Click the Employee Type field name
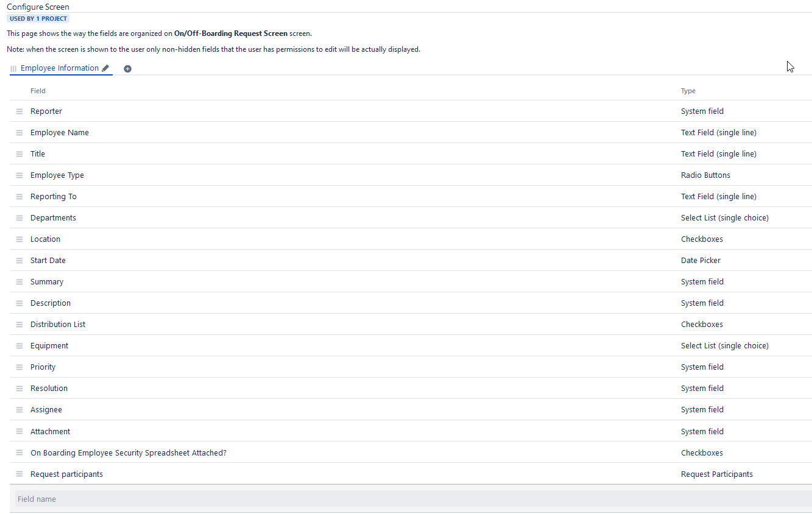 [57, 175]
